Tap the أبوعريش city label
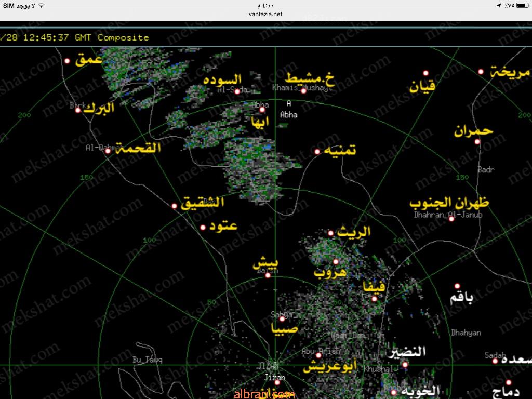Viewport: 532px width, 399px height. pyautogui.click(x=330, y=366)
